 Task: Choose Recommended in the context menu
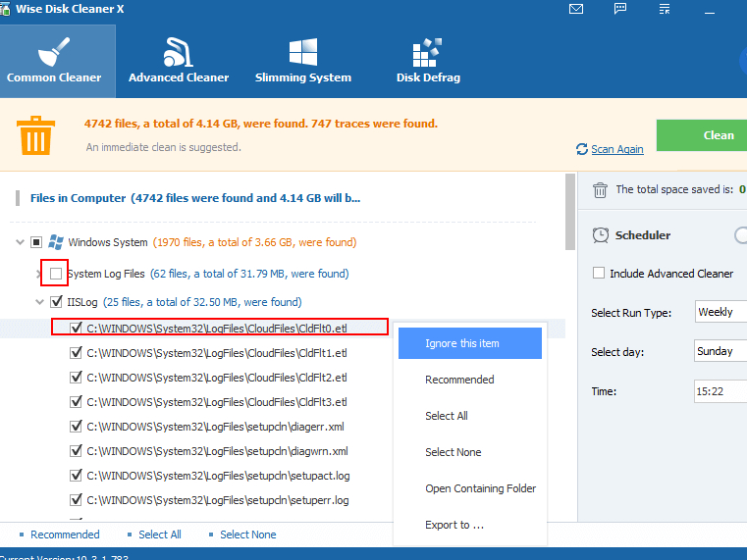[x=470, y=380]
